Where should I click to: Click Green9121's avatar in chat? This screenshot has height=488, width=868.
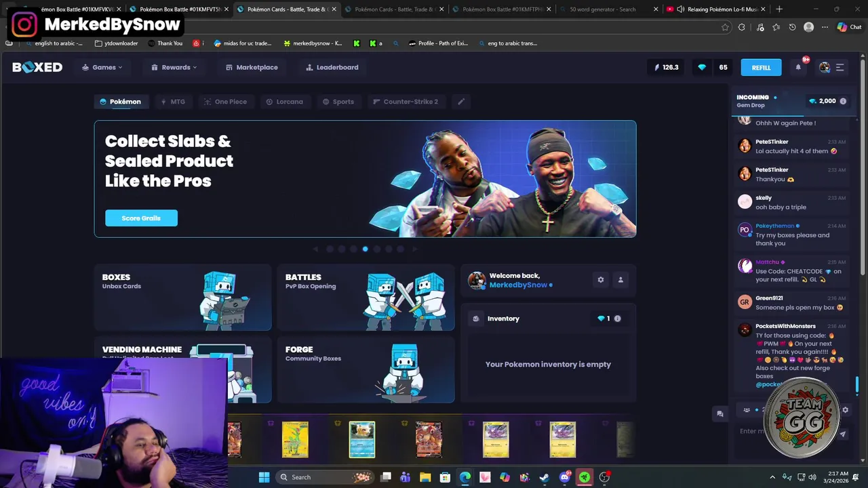click(745, 302)
